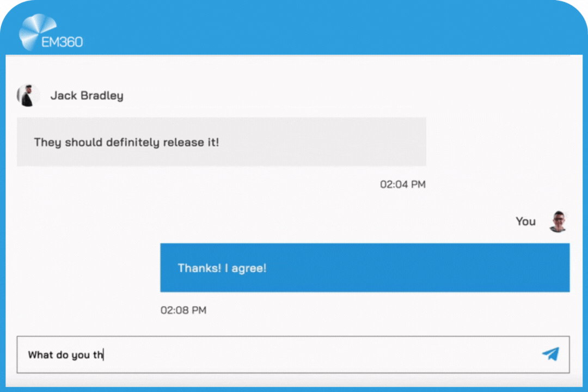
Task: Open your own profile avatar next to You
Action: (558, 222)
